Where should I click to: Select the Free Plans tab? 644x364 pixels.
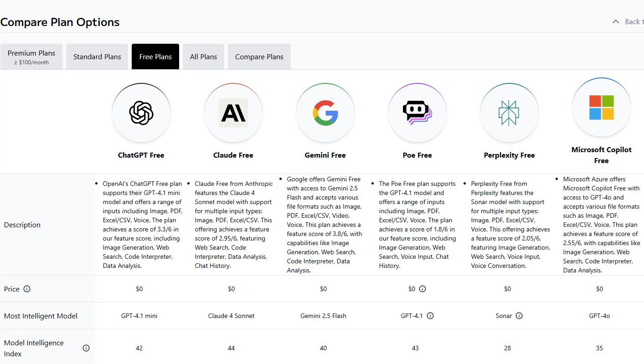155,57
